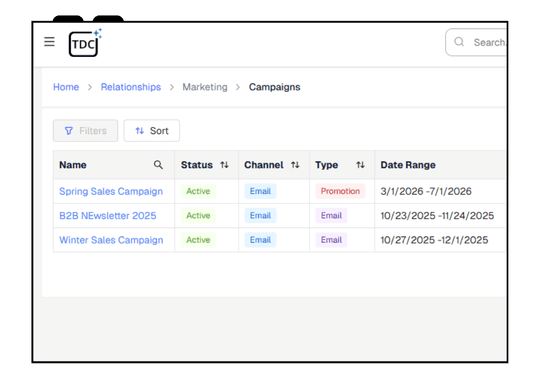Click the Active badge for Winter Sales Campaign
Viewport: 540px width, 384px height.
[198, 240]
